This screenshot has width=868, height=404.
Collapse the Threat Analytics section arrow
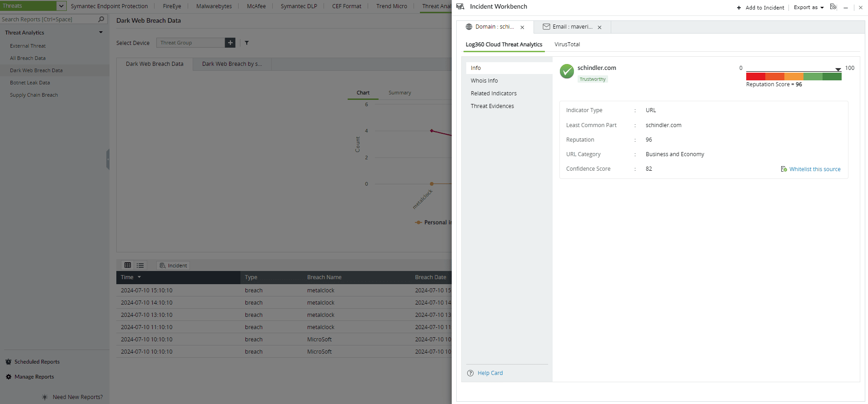(101, 33)
